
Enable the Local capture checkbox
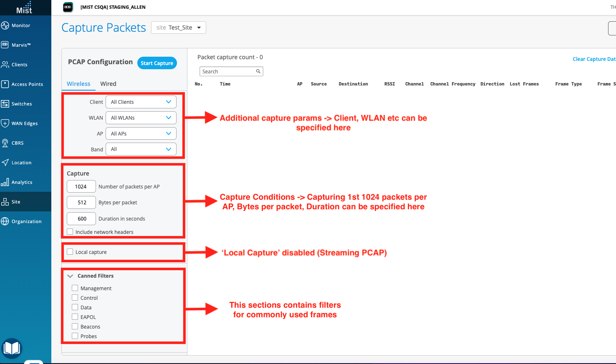point(70,252)
